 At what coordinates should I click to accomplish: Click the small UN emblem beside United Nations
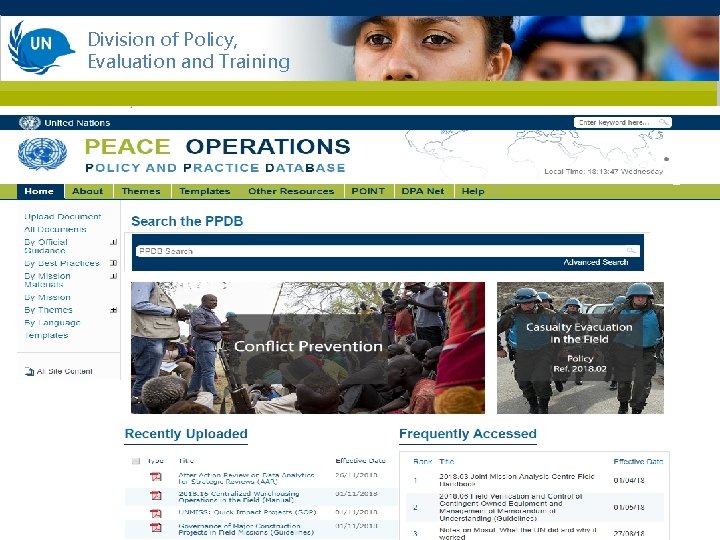[29, 123]
